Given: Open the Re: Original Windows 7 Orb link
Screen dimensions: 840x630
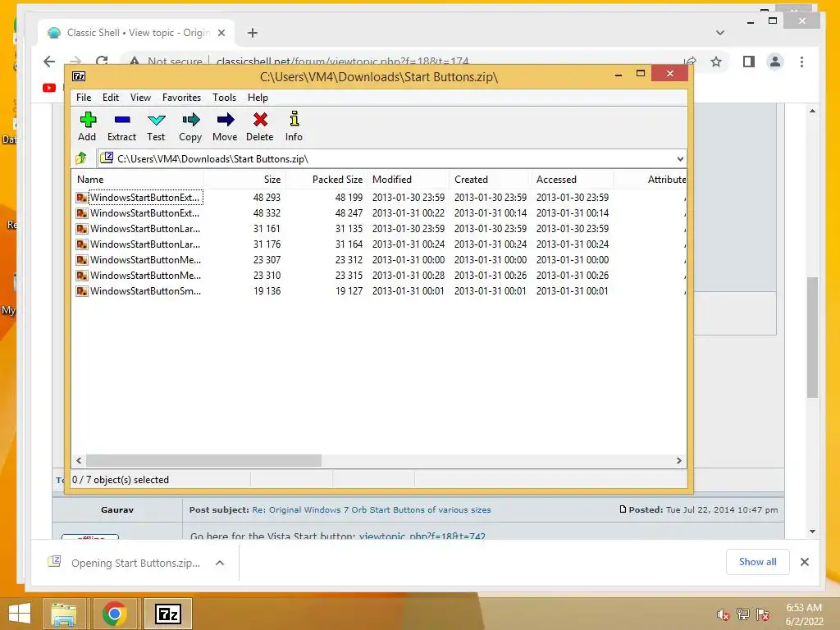Looking at the screenshot, I should click(x=372, y=510).
